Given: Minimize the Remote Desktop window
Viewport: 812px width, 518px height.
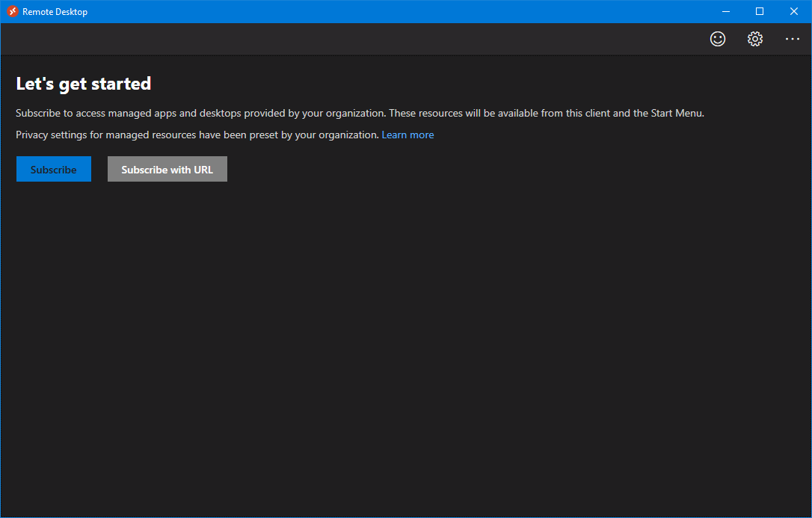Looking at the screenshot, I should pyautogui.click(x=726, y=11).
